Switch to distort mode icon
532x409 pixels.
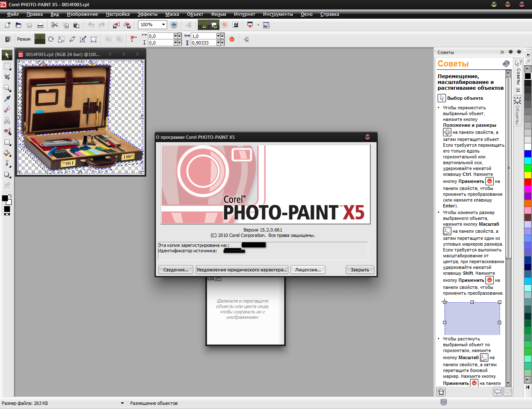83,39
